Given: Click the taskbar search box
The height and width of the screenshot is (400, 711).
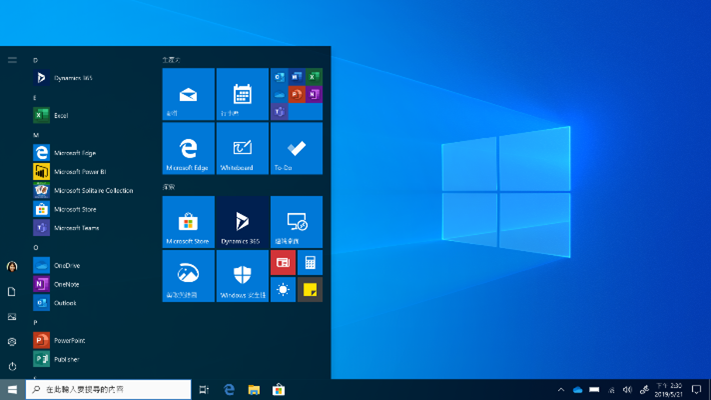Looking at the screenshot, I should tap(108, 389).
